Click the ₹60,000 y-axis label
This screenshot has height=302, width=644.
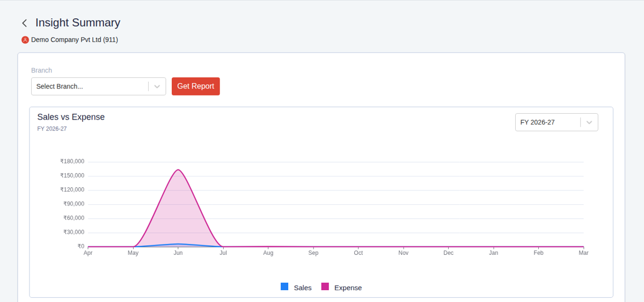pos(74,218)
